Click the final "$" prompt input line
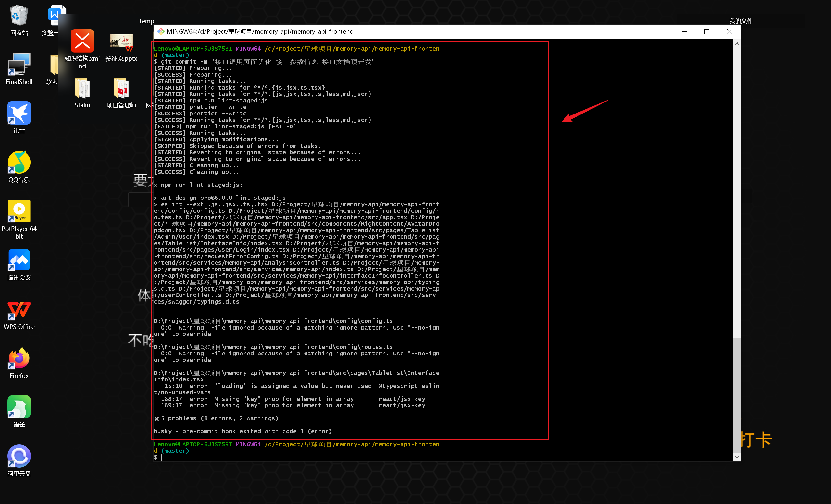The height and width of the screenshot is (504, 831). (x=158, y=457)
